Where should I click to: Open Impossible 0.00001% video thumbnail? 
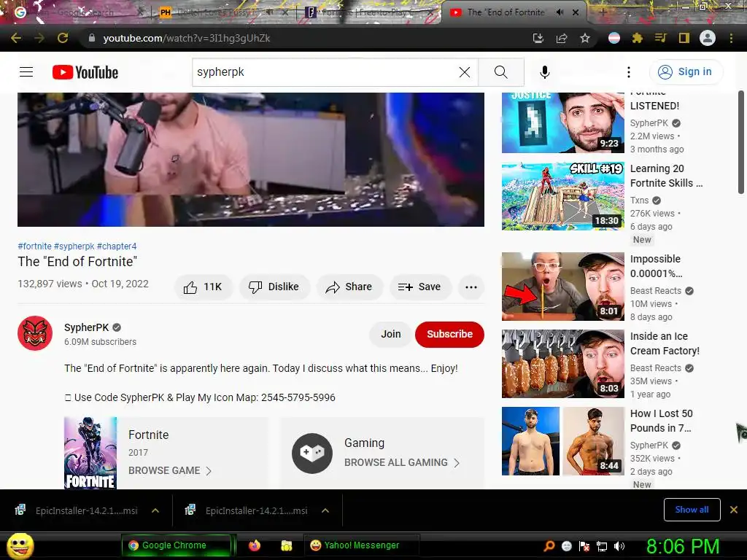562,286
